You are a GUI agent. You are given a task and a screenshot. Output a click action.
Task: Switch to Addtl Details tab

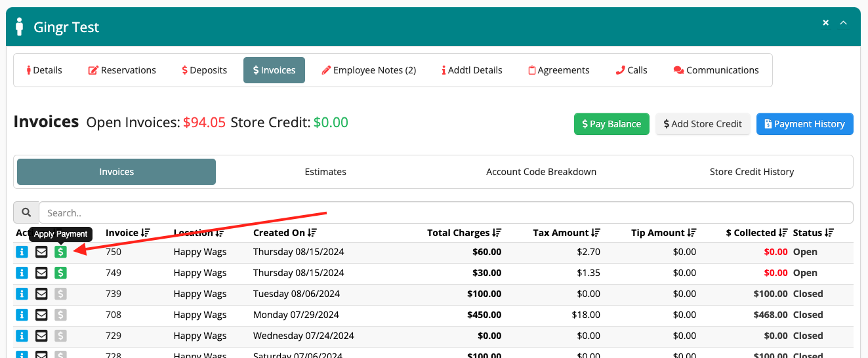(x=472, y=70)
